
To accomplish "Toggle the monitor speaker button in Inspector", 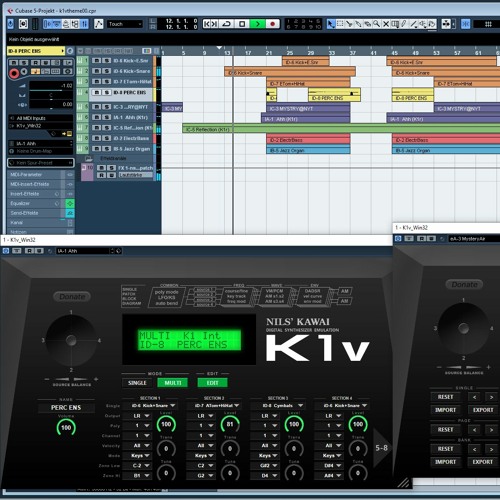I will pos(24,71).
